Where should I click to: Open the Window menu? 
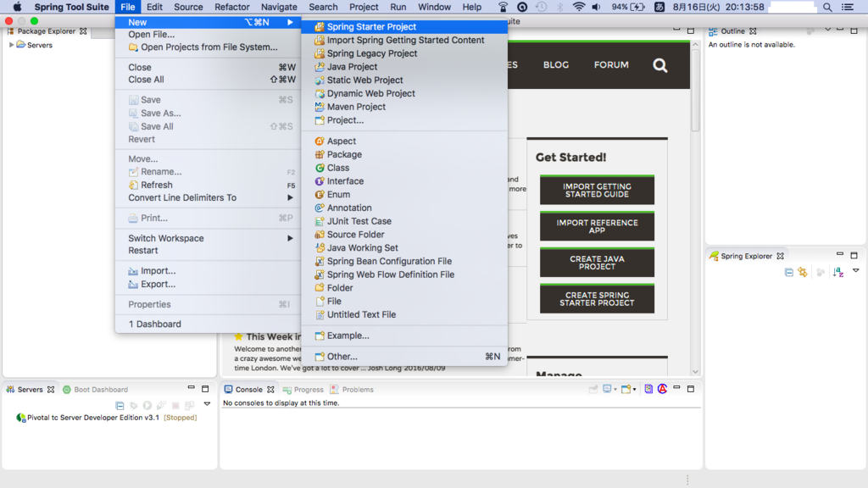pos(434,7)
